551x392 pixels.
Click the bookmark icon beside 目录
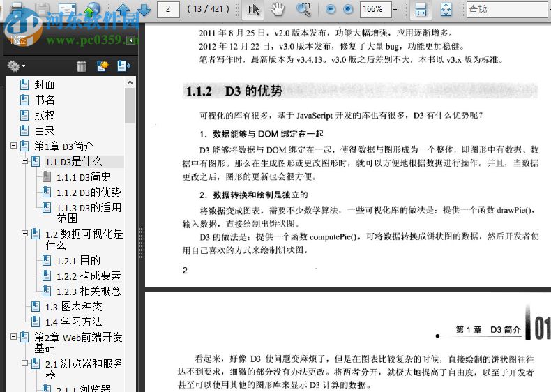[24, 130]
